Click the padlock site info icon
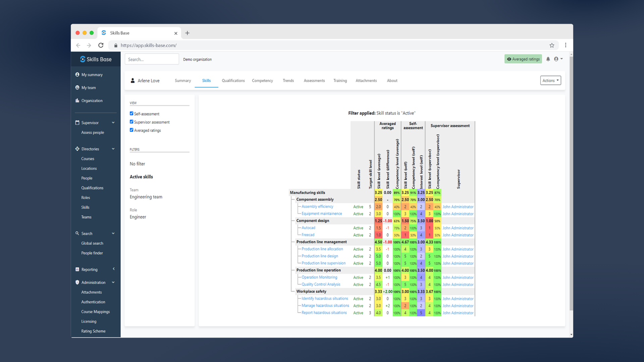644x362 pixels. pyautogui.click(x=116, y=45)
